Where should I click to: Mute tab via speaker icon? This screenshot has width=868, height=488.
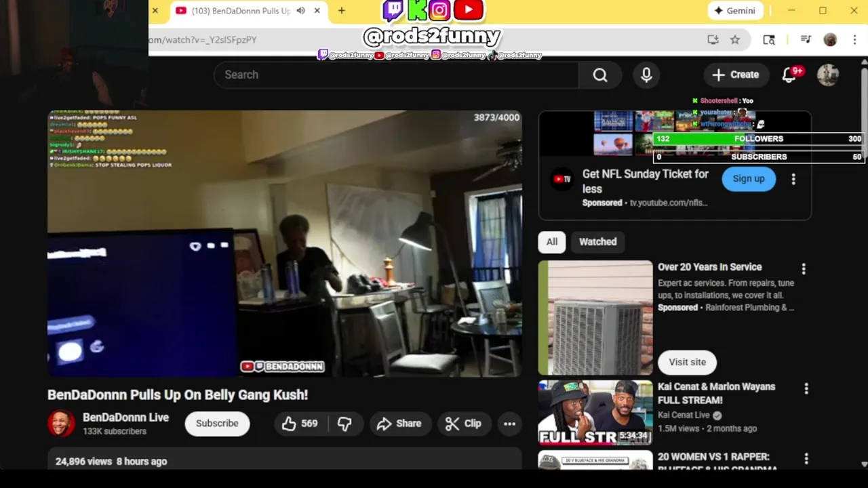(x=300, y=11)
